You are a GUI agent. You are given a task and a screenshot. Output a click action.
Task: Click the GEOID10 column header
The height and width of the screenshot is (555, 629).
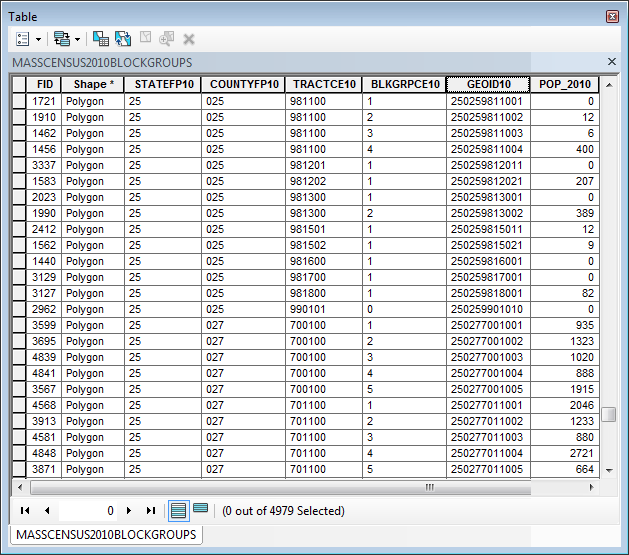tap(488, 84)
